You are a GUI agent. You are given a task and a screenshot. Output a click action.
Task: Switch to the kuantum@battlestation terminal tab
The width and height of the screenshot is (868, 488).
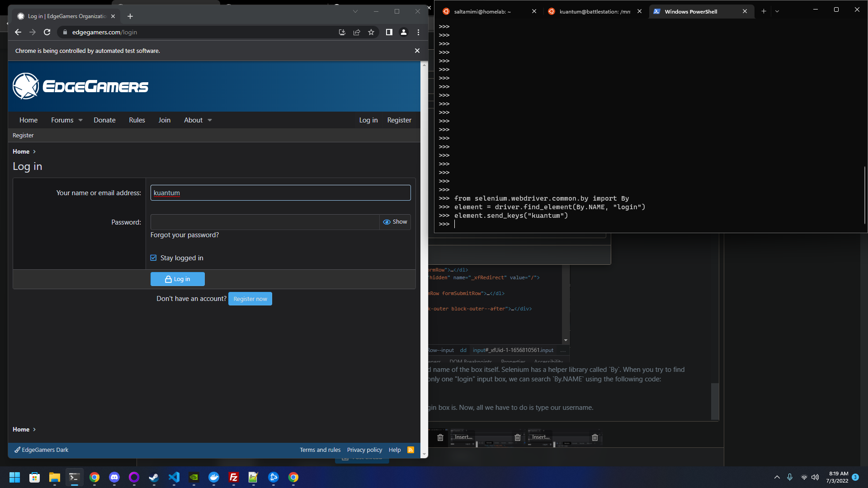(595, 11)
